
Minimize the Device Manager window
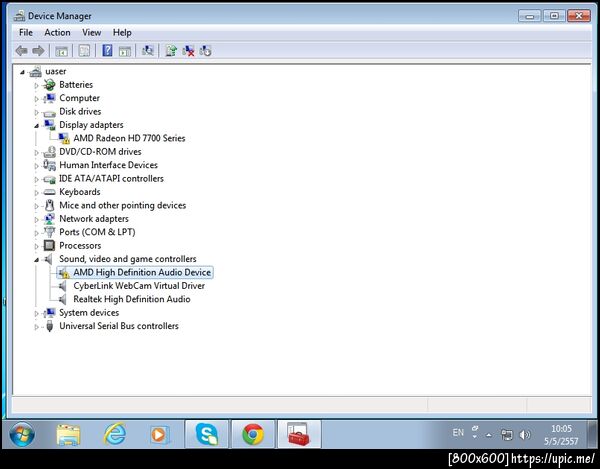point(530,16)
